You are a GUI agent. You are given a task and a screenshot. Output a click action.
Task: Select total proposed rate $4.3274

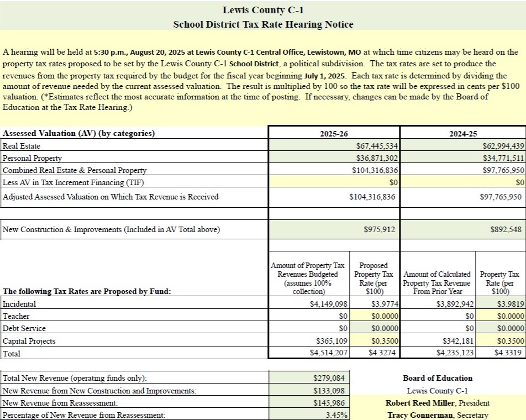pyautogui.click(x=382, y=353)
